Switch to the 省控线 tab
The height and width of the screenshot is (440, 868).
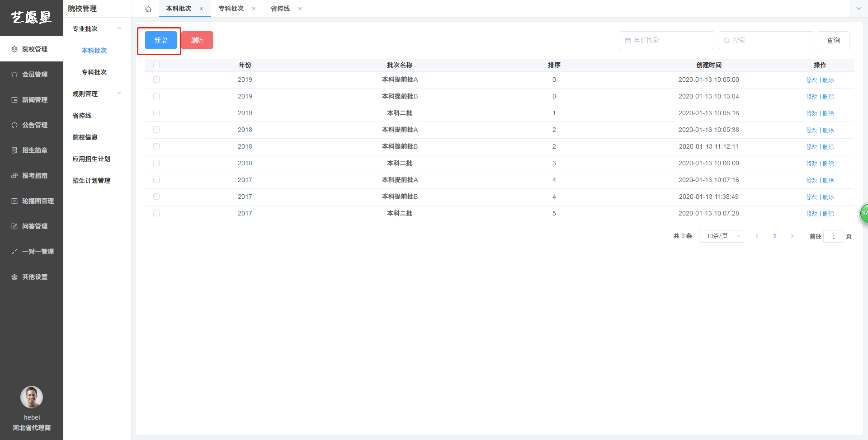click(x=280, y=9)
